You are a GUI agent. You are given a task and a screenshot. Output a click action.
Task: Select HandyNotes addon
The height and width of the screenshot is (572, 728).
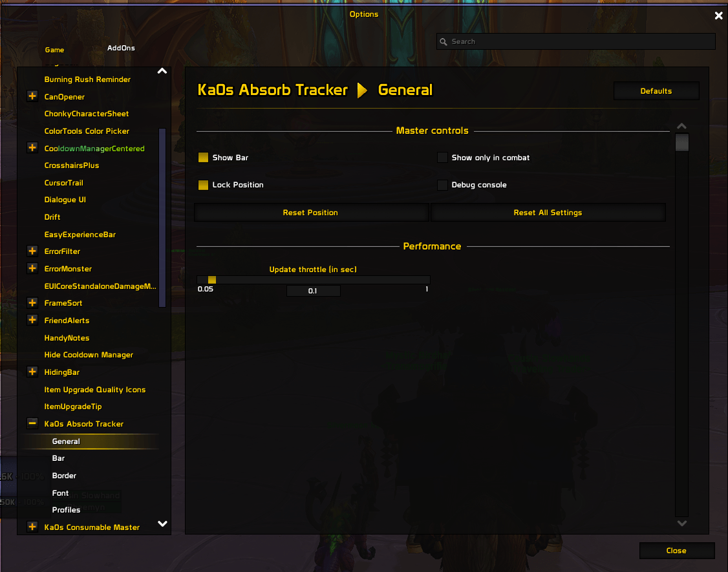tap(67, 338)
